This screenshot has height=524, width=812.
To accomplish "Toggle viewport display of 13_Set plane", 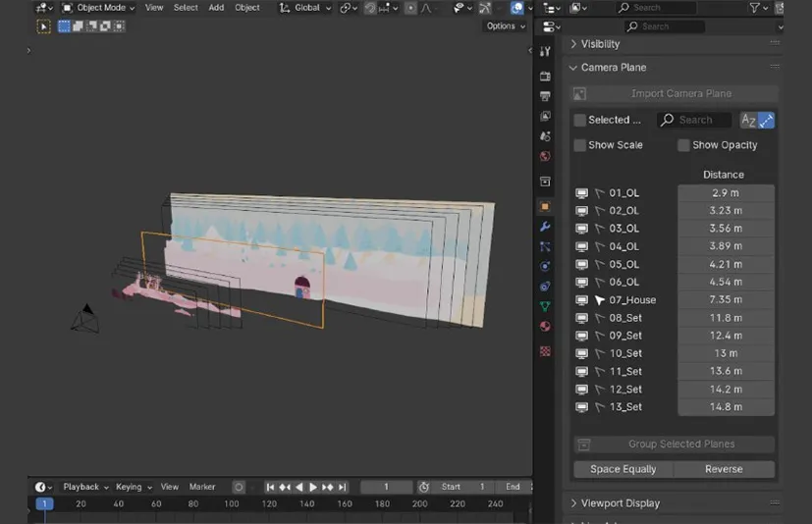I will 582,407.
